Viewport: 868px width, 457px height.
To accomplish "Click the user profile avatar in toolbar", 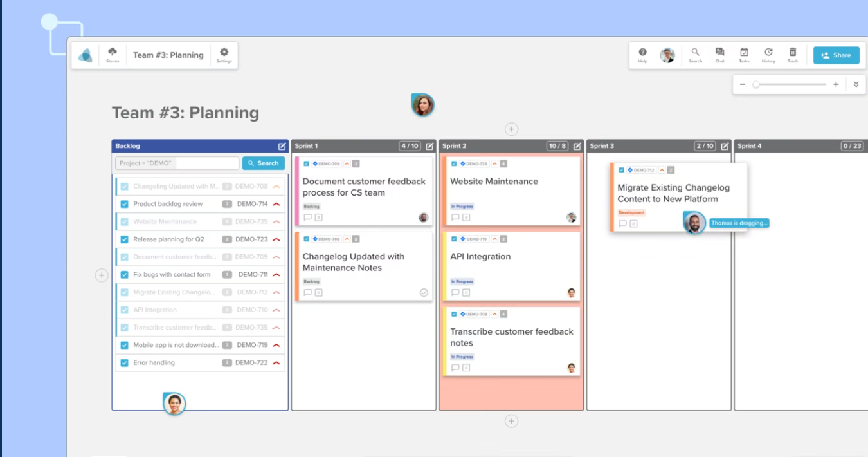I will [667, 55].
